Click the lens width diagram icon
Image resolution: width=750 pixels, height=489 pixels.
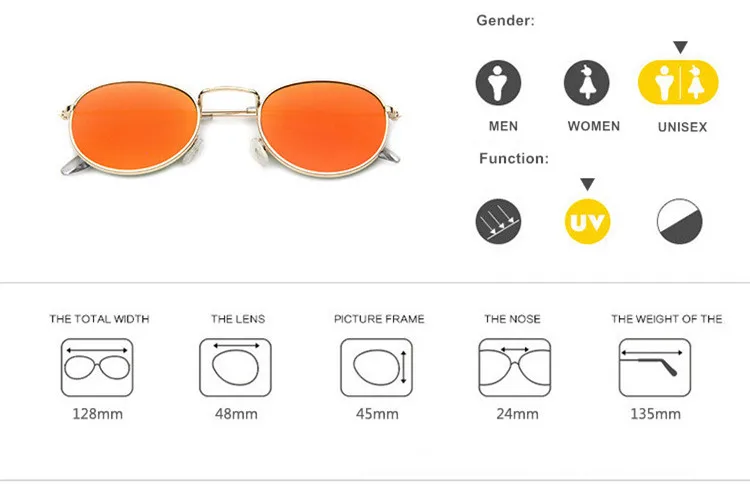coord(235,367)
